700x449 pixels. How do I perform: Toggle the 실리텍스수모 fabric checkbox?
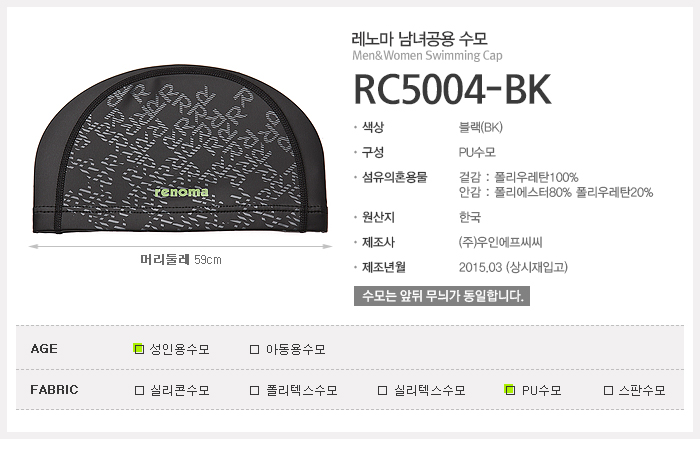click(383, 390)
